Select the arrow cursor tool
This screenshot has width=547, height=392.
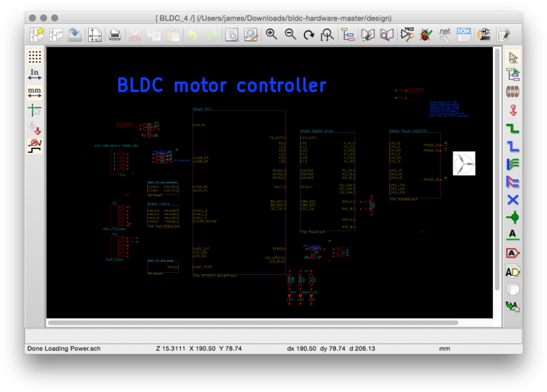point(513,57)
